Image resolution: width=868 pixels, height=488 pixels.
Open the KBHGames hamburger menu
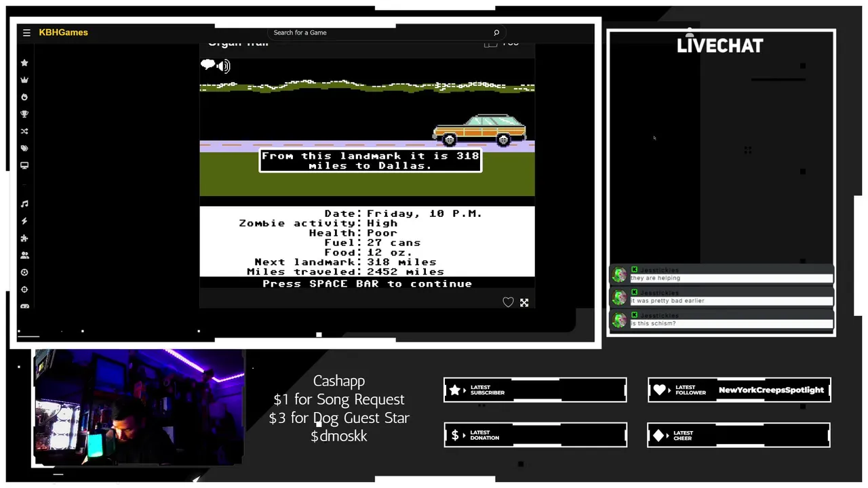tap(26, 33)
